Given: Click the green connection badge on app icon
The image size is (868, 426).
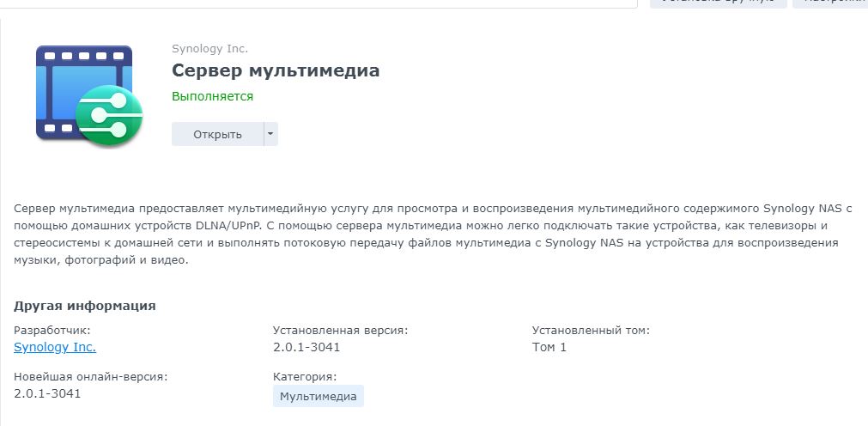Looking at the screenshot, I should pos(109,116).
